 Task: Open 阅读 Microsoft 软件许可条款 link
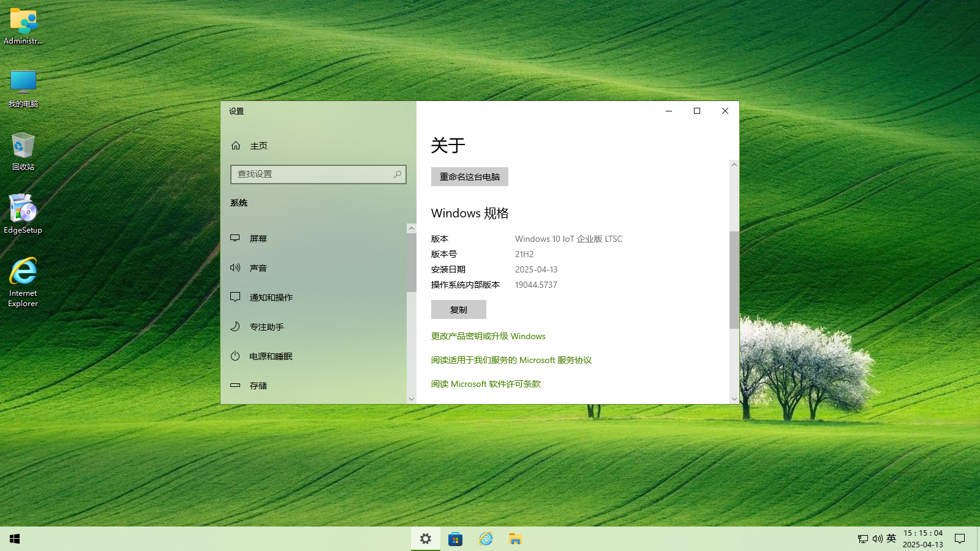point(486,384)
